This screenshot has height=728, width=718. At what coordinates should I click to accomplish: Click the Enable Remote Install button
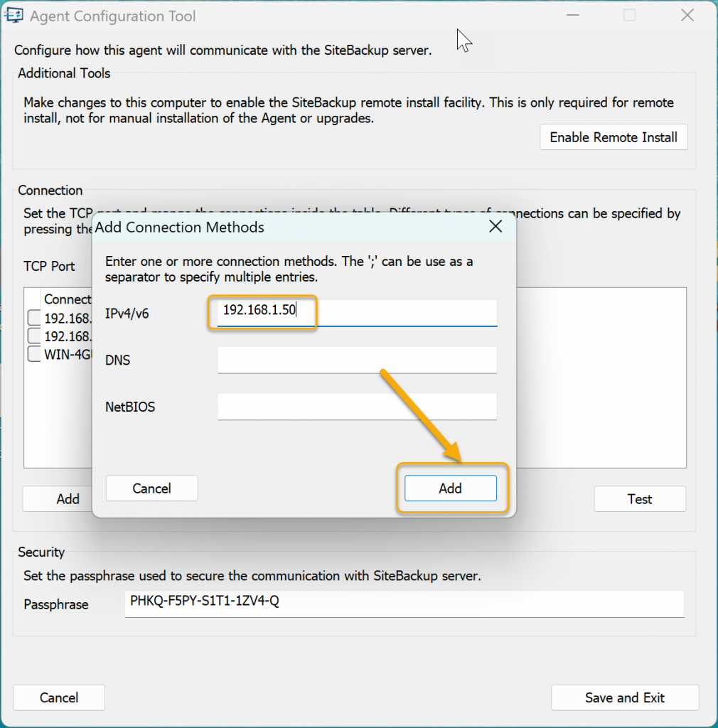(x=613, y=137)
